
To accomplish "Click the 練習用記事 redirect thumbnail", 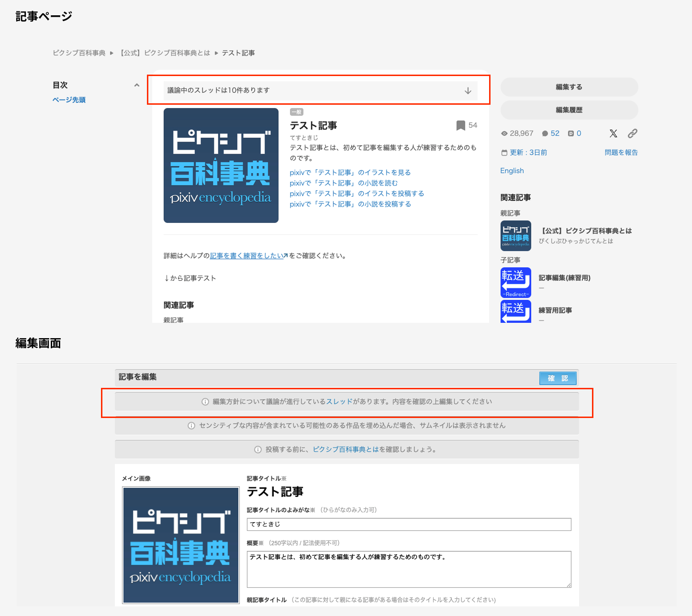I will tap(516, 311).
